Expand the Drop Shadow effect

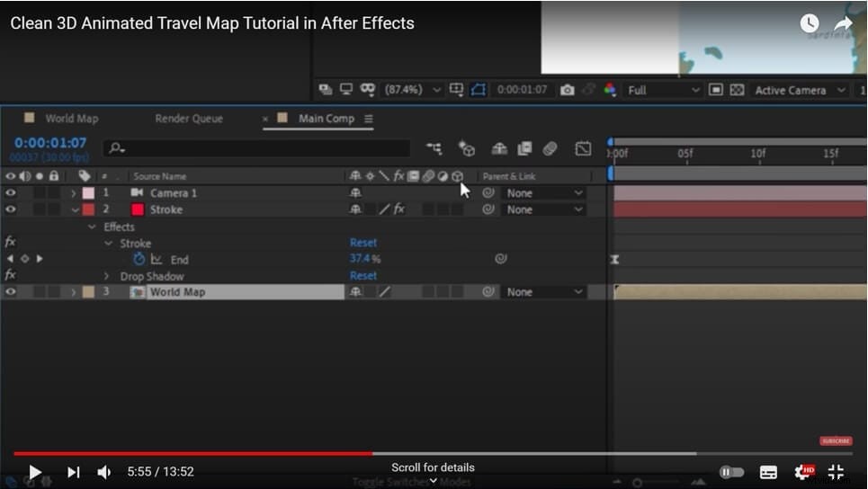click(106, 276)
